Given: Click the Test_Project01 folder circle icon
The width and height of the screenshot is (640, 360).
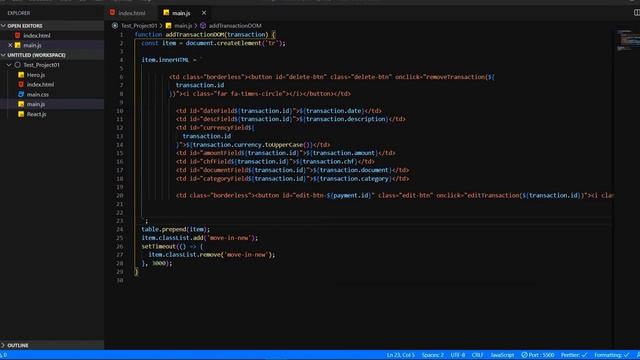Looking at the screenshot, I should 18,65.
